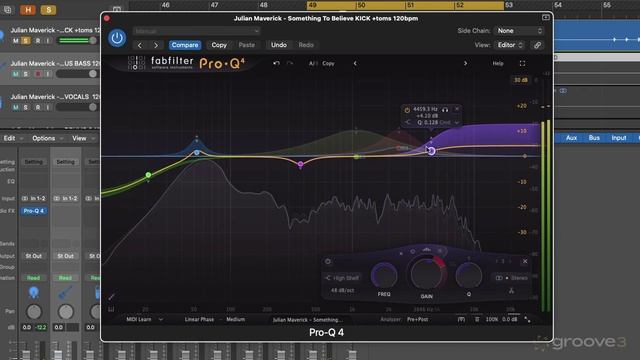Click the FabFilter redo arrow icon
The height and width of the screenshot is (360, 640).
290,63
